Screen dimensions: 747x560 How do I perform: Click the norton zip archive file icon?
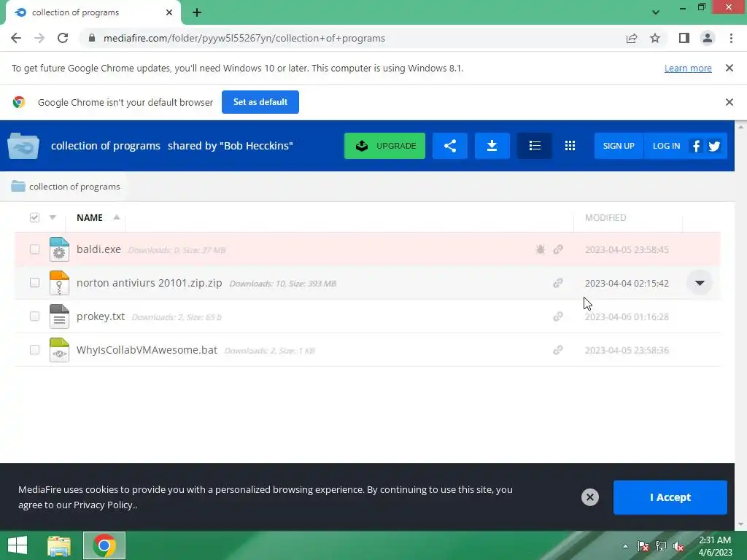pos(59,283)
